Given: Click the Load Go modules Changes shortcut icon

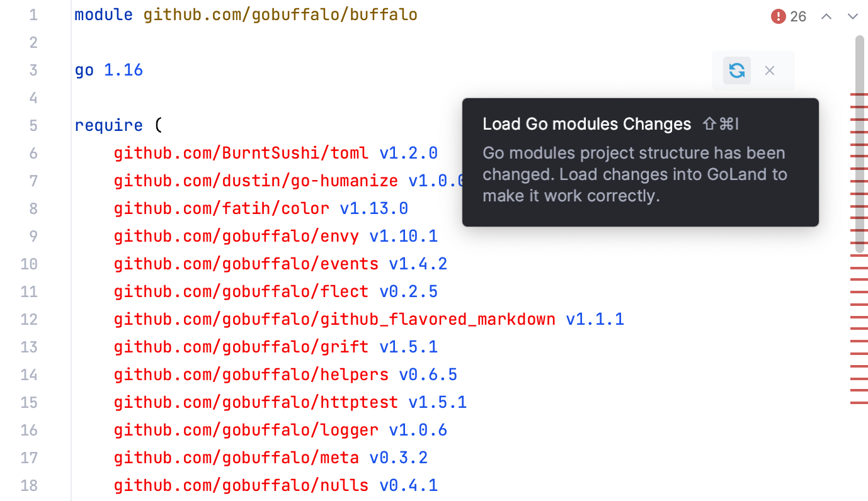Looking at the screenshot, I should click(720, 124).
